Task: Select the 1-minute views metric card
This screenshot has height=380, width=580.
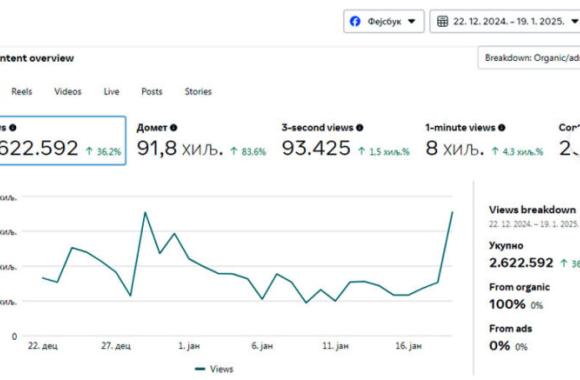Action: coord(485,141)
